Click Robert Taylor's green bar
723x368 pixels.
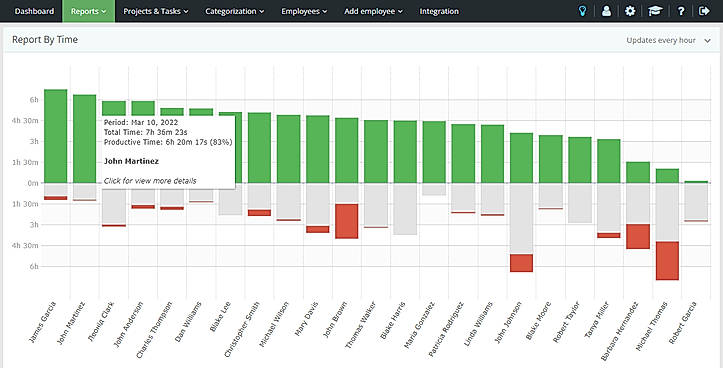coord(580,160)
